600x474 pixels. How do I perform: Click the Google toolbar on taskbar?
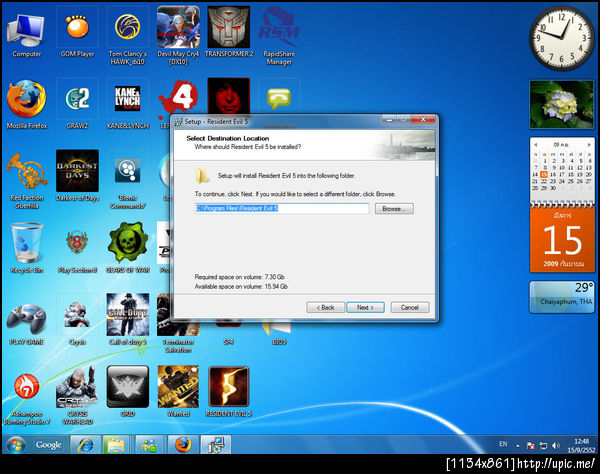(49, 445)
